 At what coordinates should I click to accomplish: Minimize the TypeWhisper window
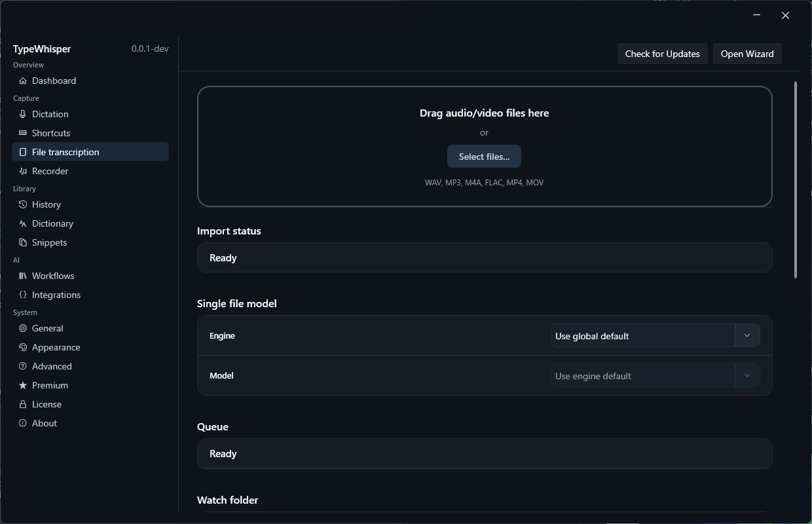click(757, 15)
